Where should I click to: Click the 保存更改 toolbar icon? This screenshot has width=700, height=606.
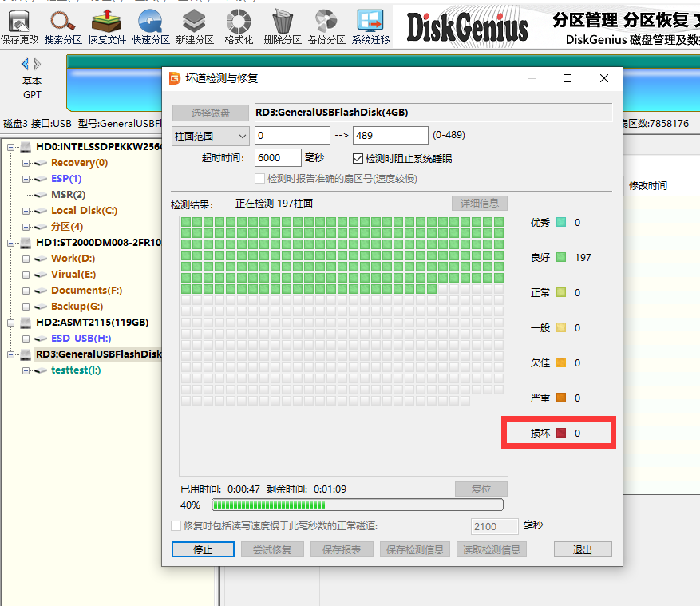click(19, 26)
